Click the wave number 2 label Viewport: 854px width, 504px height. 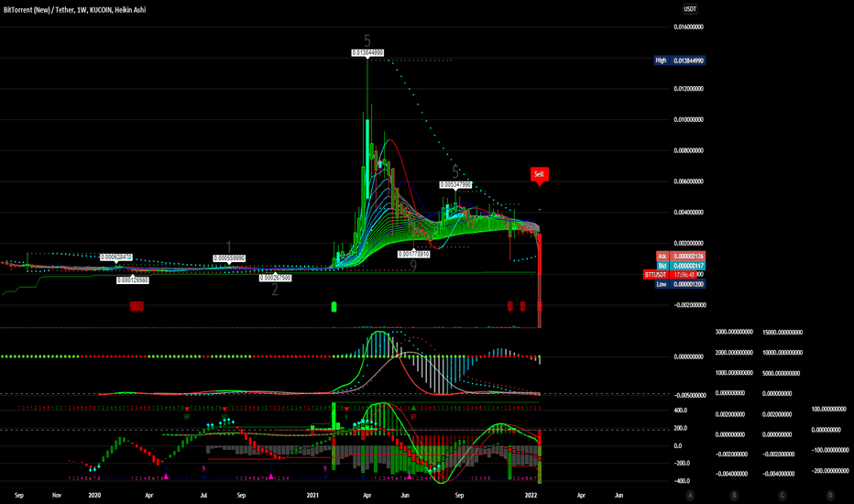point(275,290)
